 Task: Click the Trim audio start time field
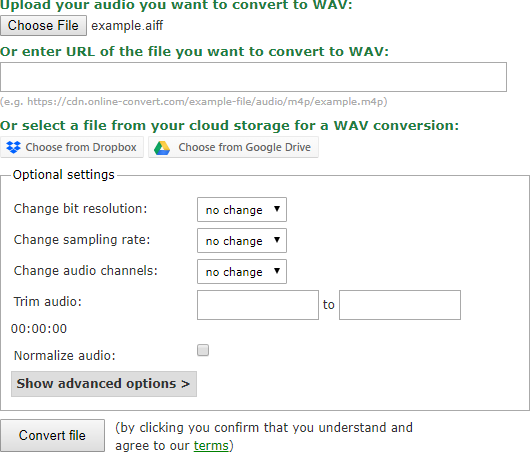[x=258, y=305]
